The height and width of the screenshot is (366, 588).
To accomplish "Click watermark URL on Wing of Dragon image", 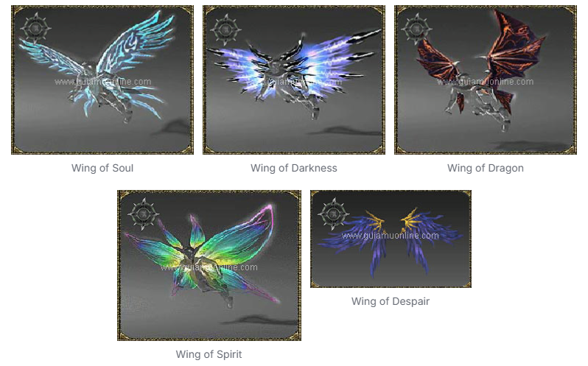I will click(486, 82).
